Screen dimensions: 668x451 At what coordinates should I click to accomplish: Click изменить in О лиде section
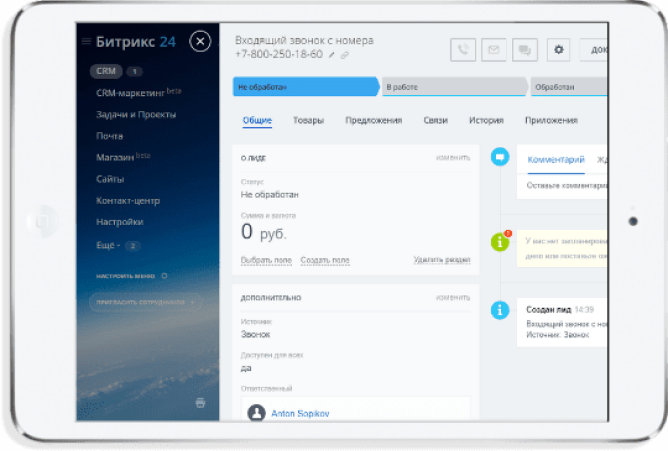click(x=453, y=158)
